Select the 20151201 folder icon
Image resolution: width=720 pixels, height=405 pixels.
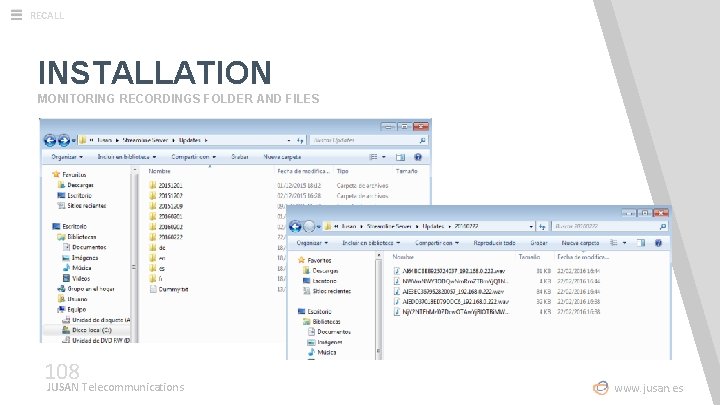153,185
